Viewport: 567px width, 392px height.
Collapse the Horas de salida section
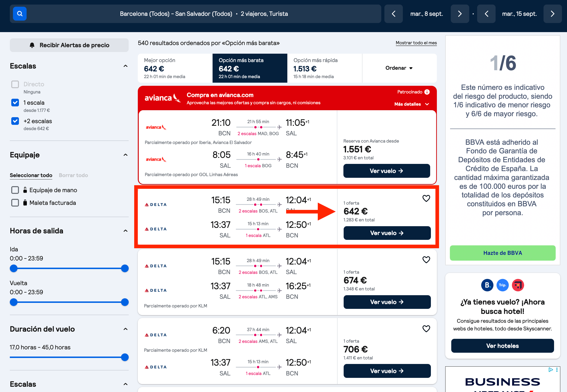[126, 231]
